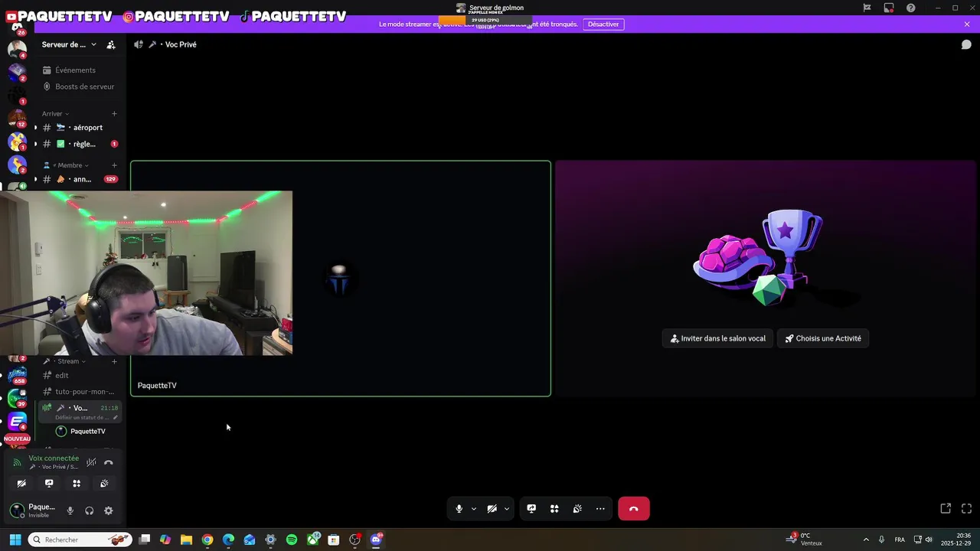Share screen from the sidebar voice panel
The width and height of the screenshot is (980, 551).
point(49,484)
